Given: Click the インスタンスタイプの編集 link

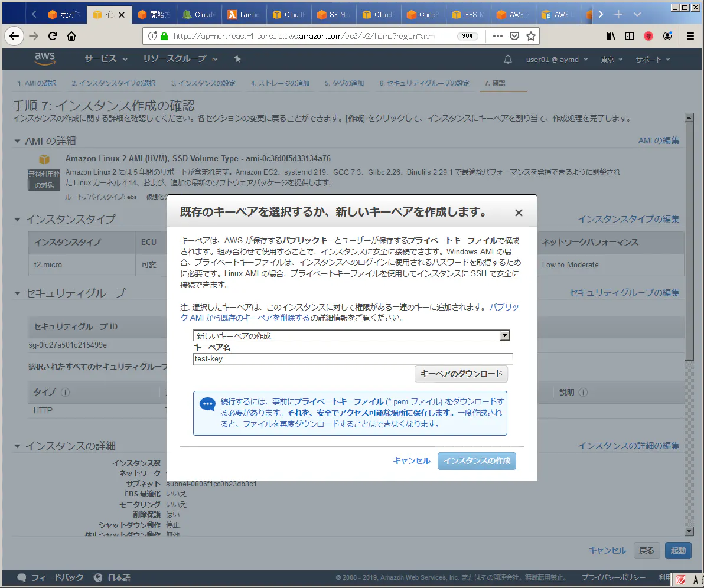Looking at the screenshot, I should pos(628,219).
